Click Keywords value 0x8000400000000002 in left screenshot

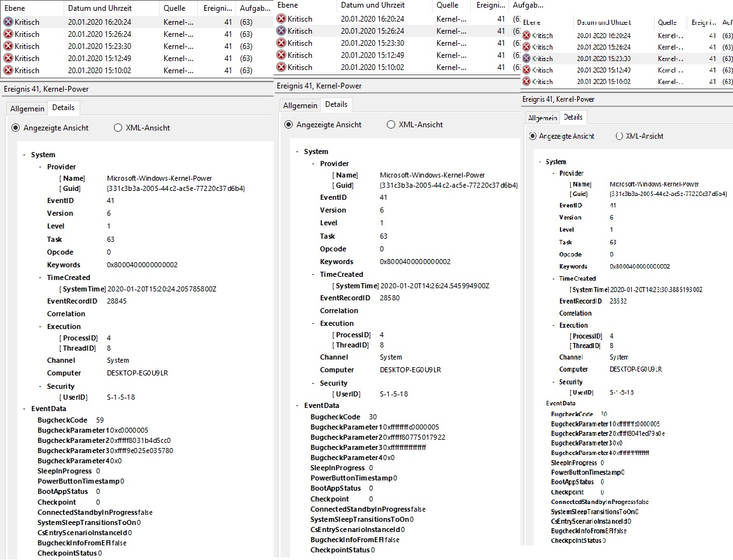pos(142,265)
